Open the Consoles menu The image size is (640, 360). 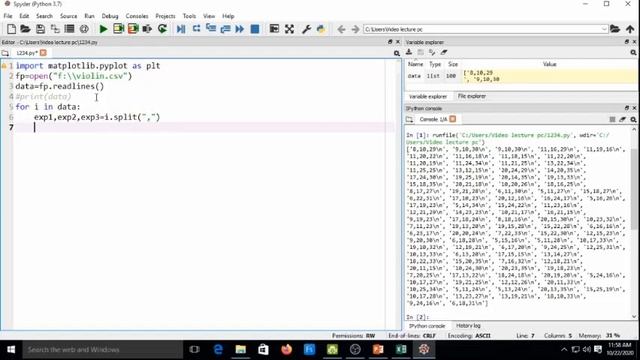click(x=137, y=16)
